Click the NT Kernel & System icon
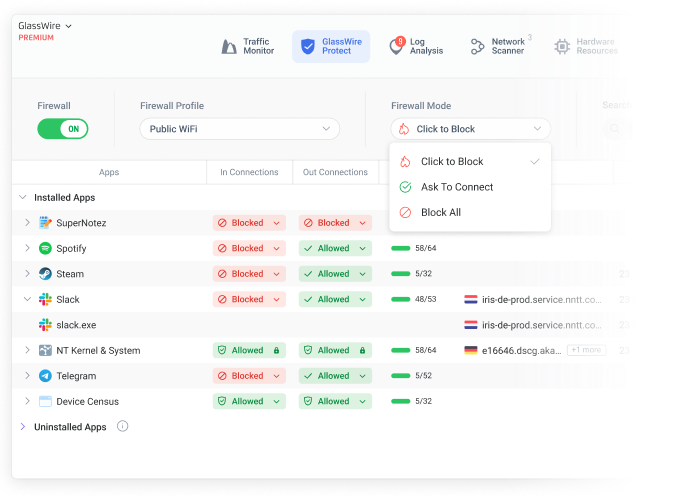Image resolution: width=680 pixels, height=496 pixels. pos(45,350)
